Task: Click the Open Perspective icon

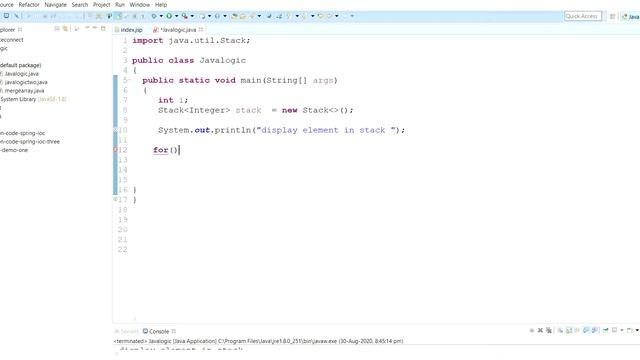Action: click(x=612, y=16)
